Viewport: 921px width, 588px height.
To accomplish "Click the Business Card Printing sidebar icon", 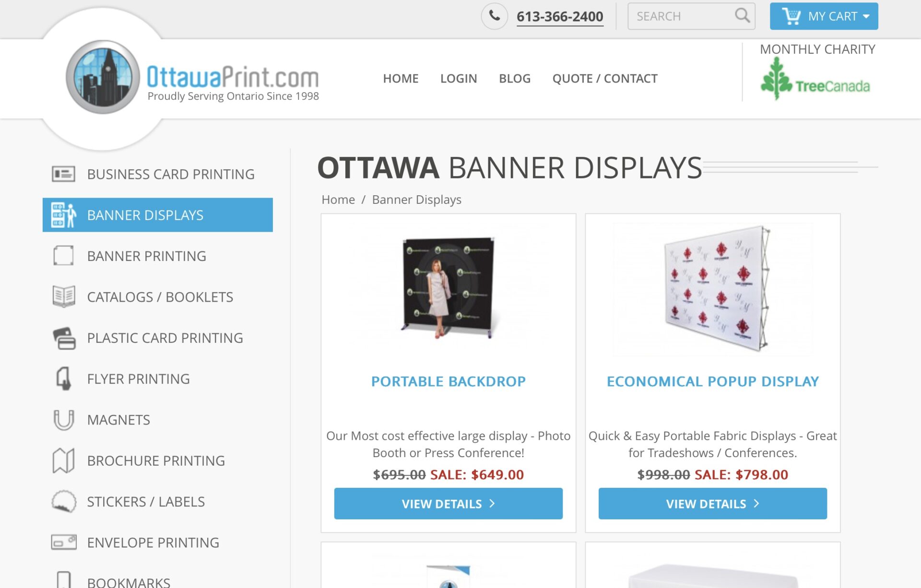I will pyautogui.click(x=63, y=174).
